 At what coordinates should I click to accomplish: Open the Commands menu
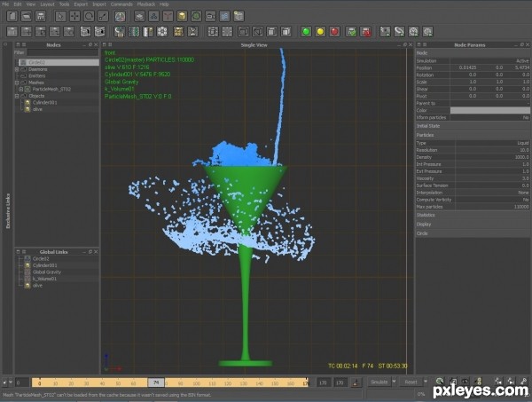tap(121, 4)
